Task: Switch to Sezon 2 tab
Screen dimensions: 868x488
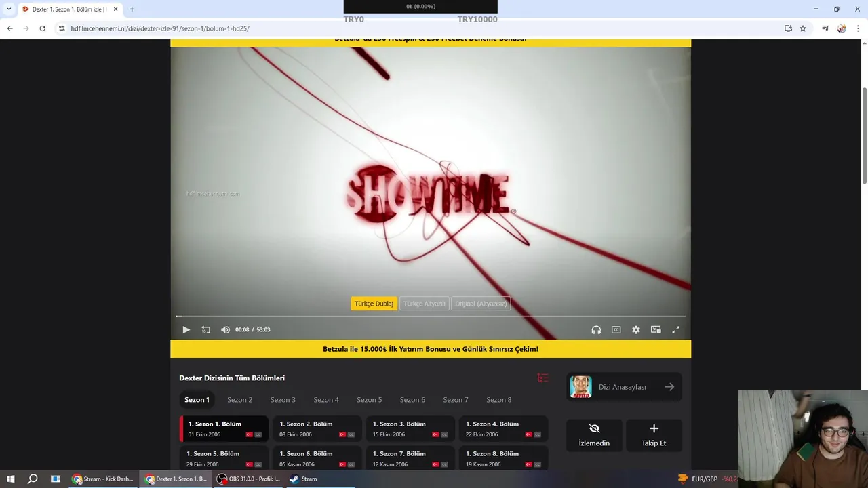Action: pos(239,400)
